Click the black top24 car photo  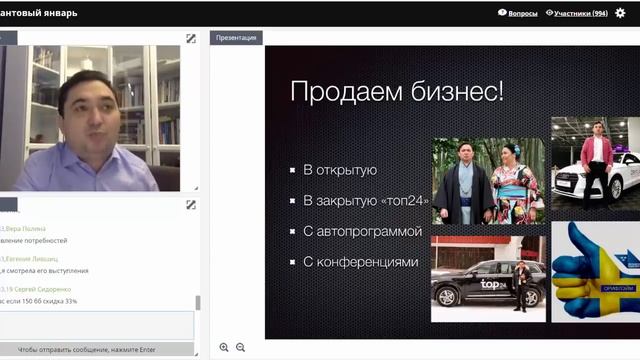488,279
